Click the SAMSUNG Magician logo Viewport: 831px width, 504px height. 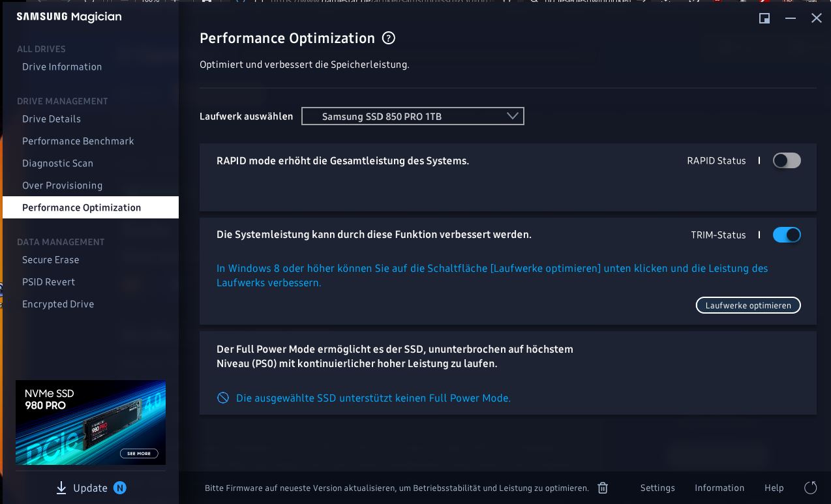[69, 17]
